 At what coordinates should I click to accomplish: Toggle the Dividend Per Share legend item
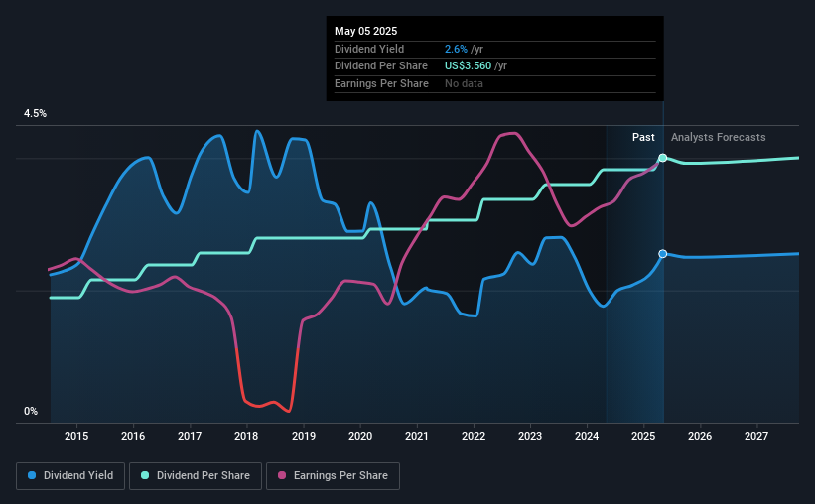coord(196,476)
